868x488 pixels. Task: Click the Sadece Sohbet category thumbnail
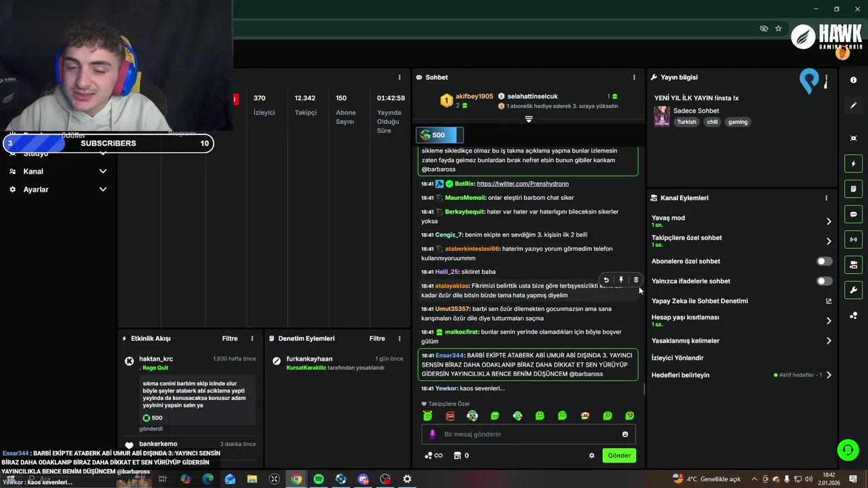point(662,116)
